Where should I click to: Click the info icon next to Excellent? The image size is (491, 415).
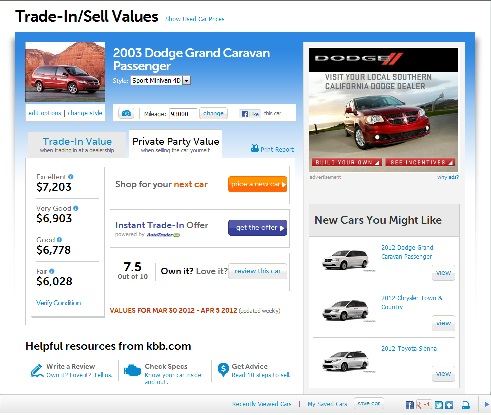(71, 177)
